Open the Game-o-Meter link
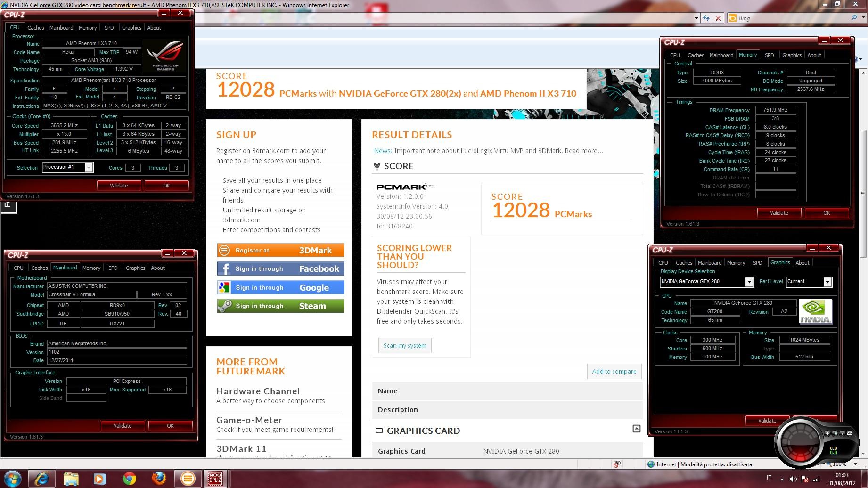The image size is (868, 488). [x=249, y=420]
